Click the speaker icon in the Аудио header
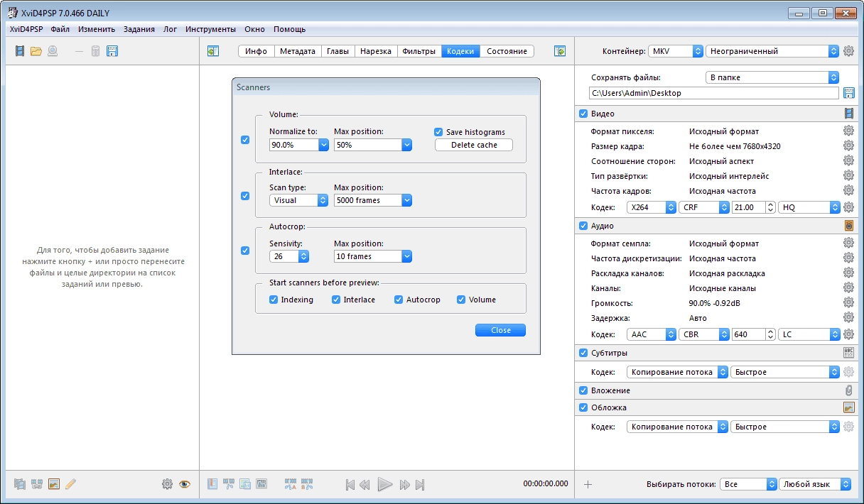The width and height of the screenshot is (864, 504). pyautogui.click(x=848, y=226)
